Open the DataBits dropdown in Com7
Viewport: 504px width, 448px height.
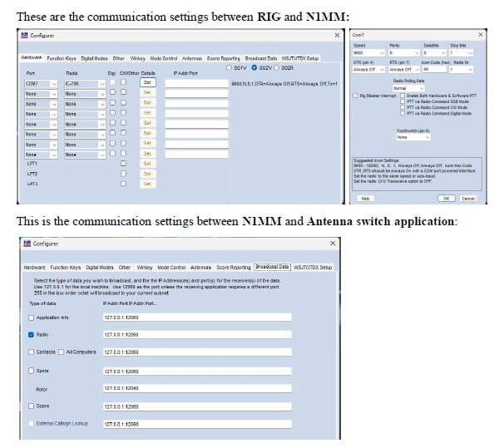[435, 52]
